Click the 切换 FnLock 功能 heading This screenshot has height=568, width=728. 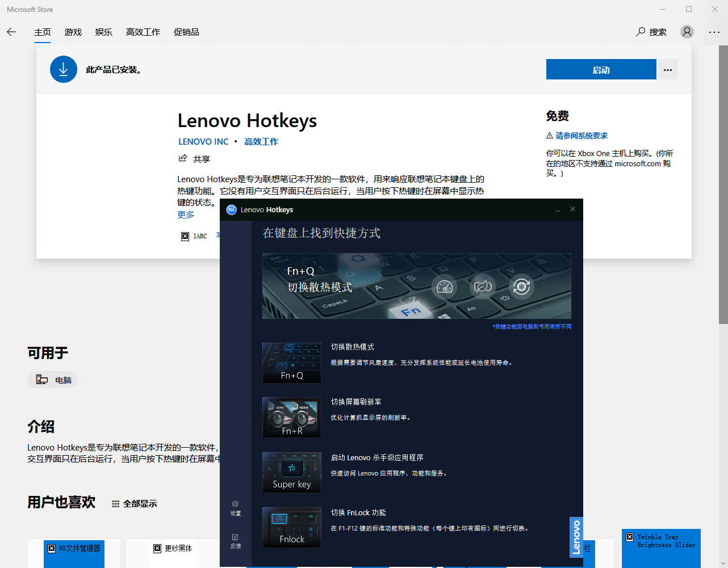358,512
